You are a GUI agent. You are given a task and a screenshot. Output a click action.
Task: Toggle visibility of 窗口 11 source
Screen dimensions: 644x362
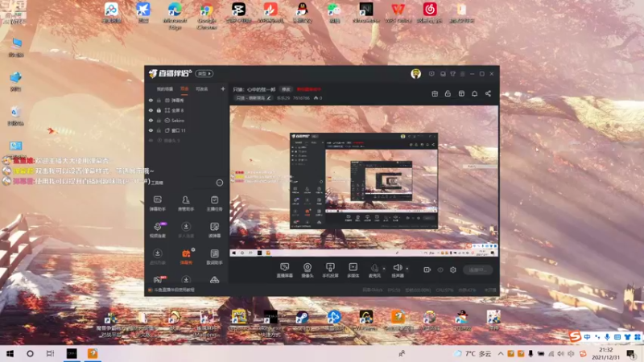click(151, 130)
